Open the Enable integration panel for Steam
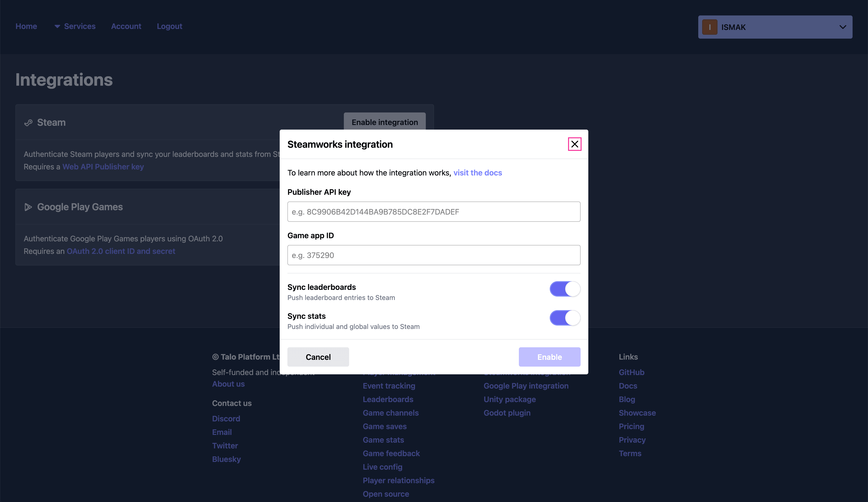 point(384,122)
